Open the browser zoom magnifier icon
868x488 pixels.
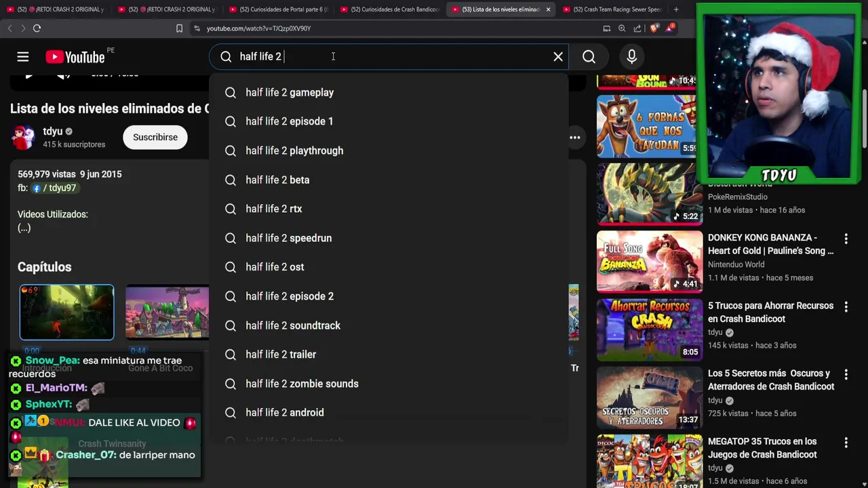click(622, 28)
